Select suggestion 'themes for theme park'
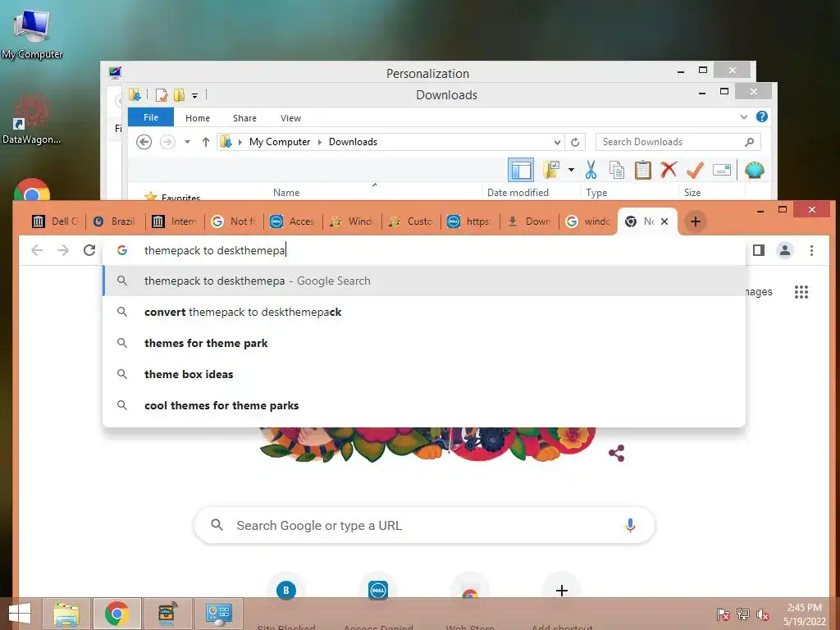 click(x=424, y=343)
